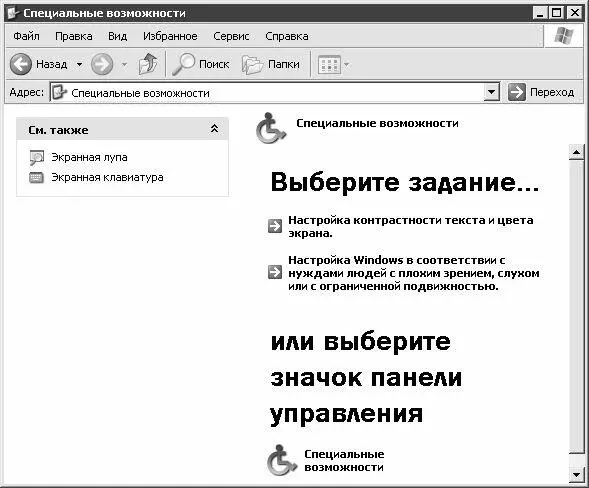
Task: Click arrow icon beside Настройка Windows task
Action: click(x=275, y=272)
